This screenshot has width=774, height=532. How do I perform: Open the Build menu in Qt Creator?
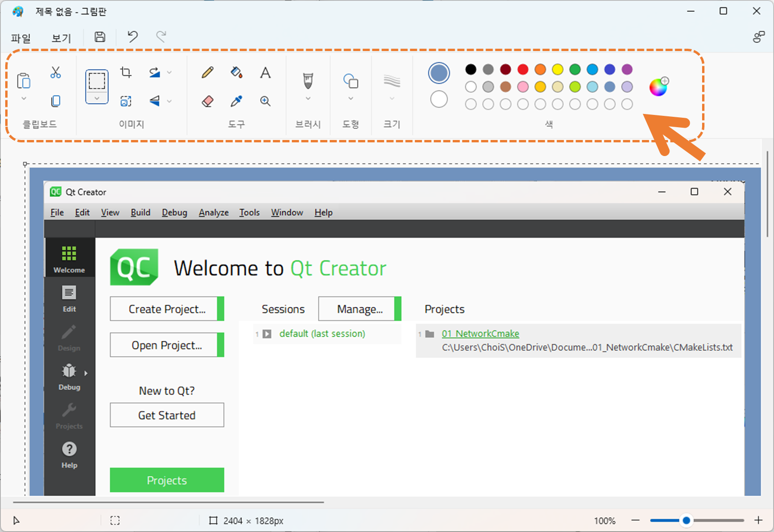click(141, 212)
